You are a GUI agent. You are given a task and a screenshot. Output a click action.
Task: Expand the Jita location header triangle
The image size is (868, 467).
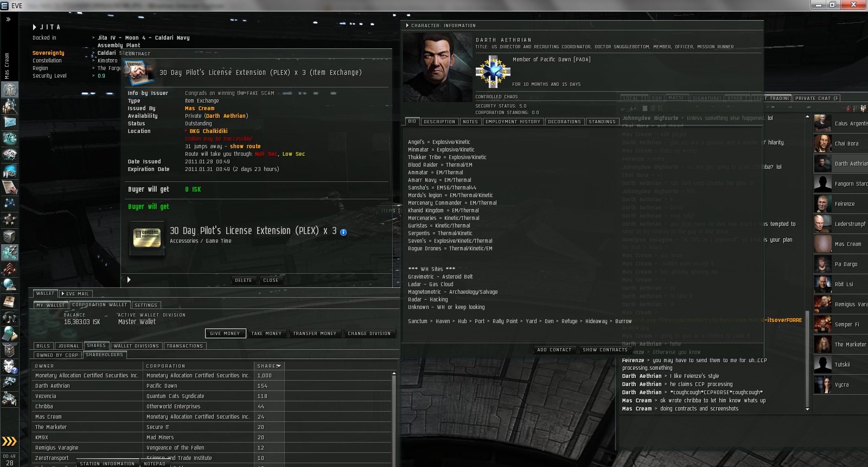click(35, 27)
